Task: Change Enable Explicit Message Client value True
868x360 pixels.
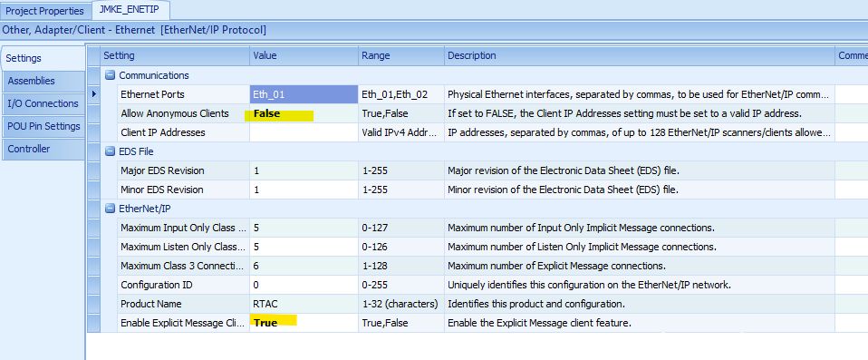Action: 304,323
